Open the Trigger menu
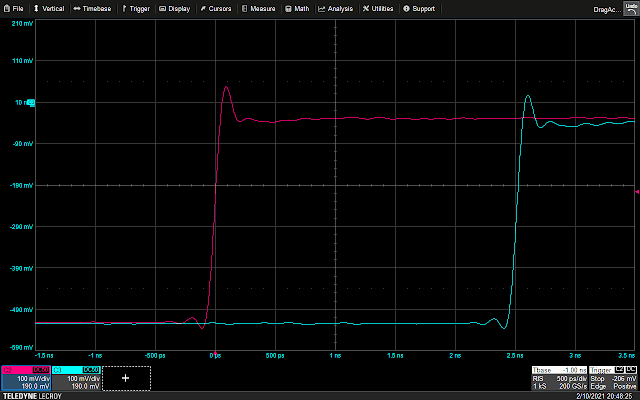Screen dimensions: 640x400 tap(136, 9)
